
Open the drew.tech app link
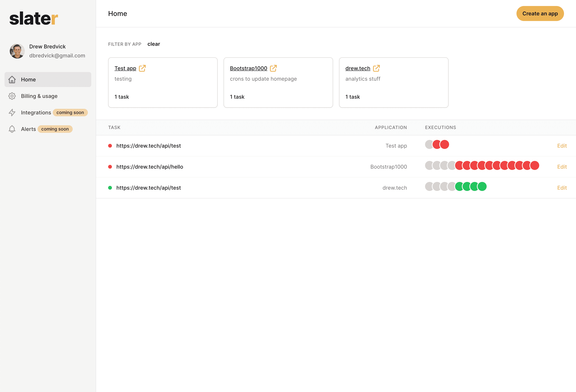(358, 68)
